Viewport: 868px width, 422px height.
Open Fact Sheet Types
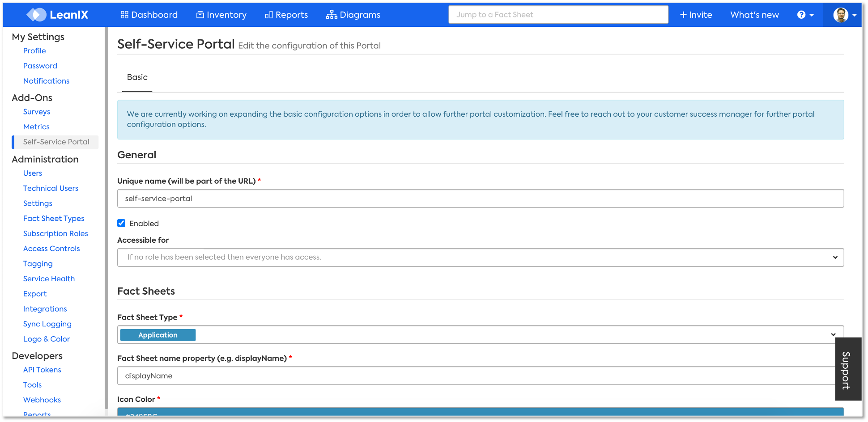[54, 219]
